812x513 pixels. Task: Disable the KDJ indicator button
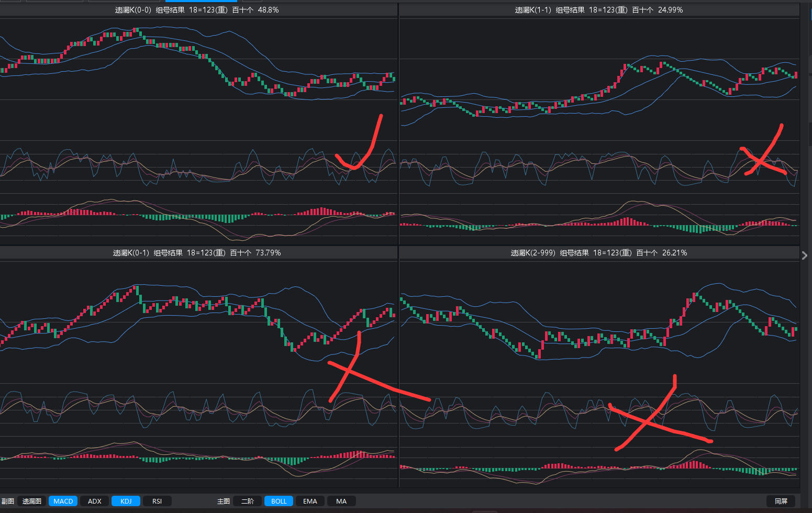pyautogui.click(x=126, y=501)
